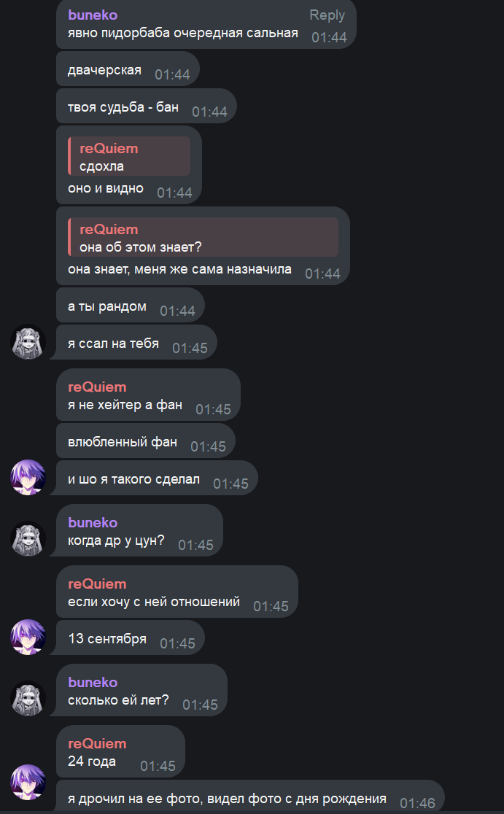Click reQuiem's avatar at the bottom message

(x=28, y=782)
